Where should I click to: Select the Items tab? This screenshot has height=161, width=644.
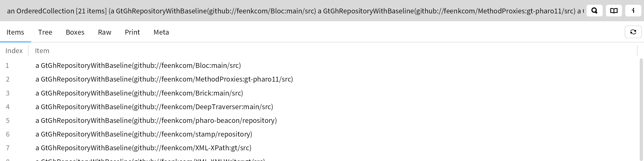coord(15,32)
